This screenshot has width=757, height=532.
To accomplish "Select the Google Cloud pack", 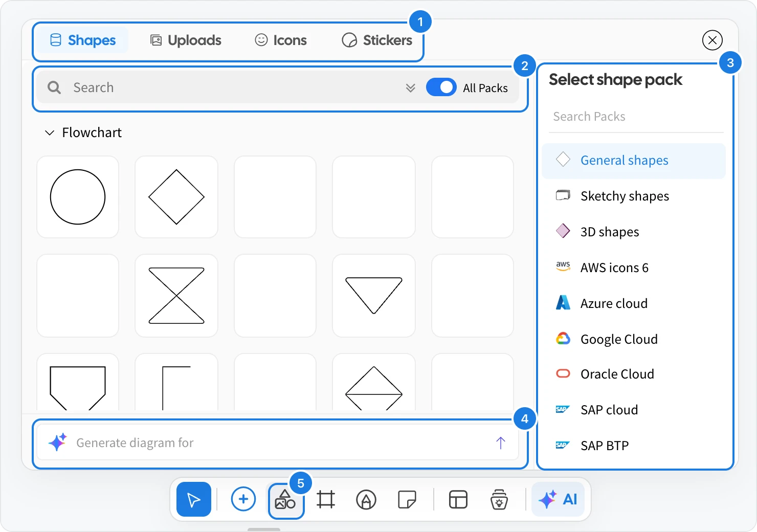I will 634,340.
